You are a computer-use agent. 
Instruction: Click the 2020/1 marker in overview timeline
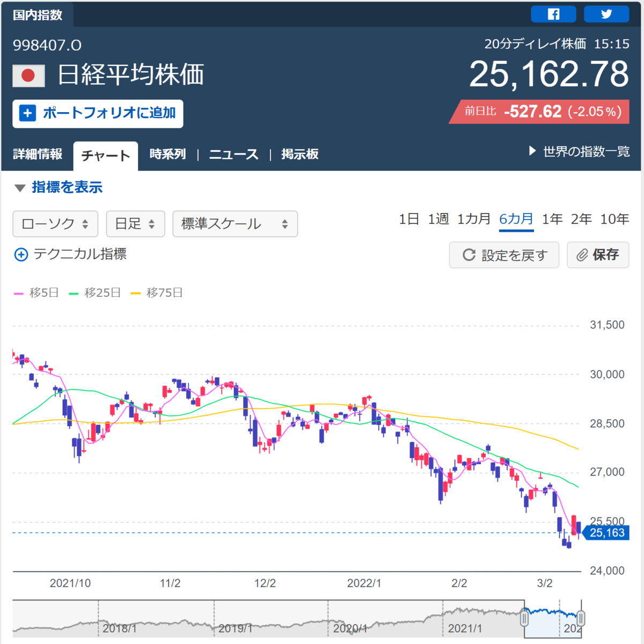point(350,628)
